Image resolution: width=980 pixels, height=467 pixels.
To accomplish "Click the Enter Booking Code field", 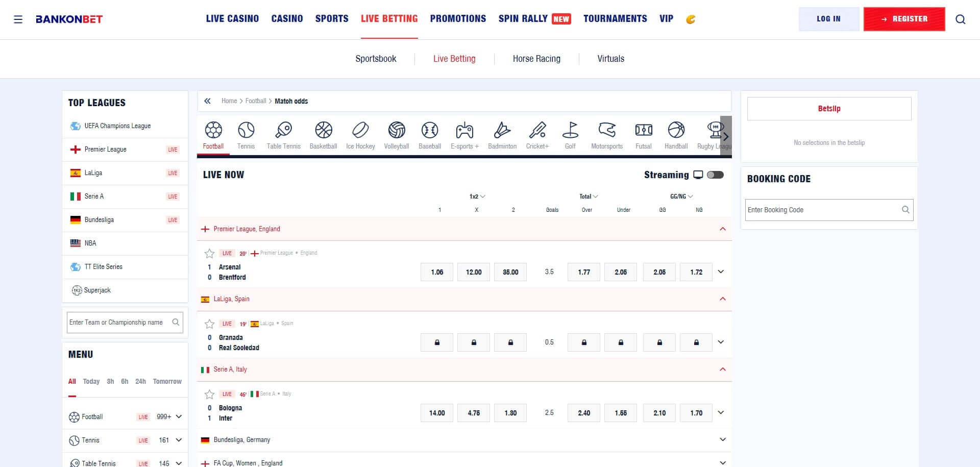I will coord(817,210).
